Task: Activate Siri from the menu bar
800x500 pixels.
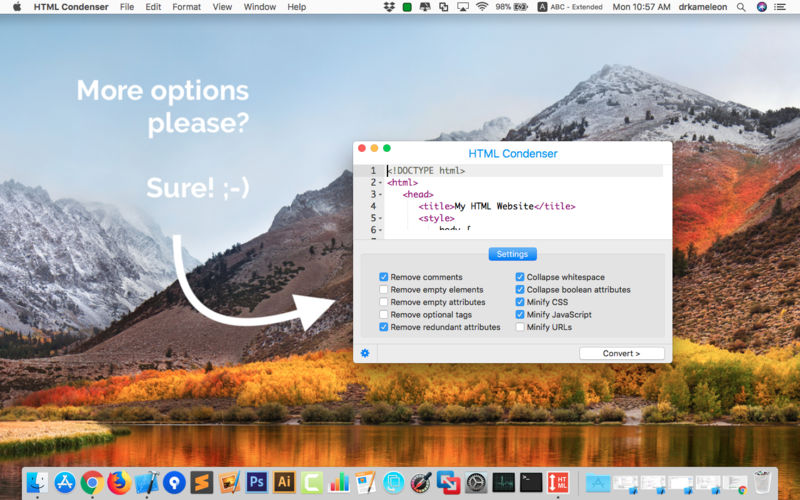Action: (762, 7)
